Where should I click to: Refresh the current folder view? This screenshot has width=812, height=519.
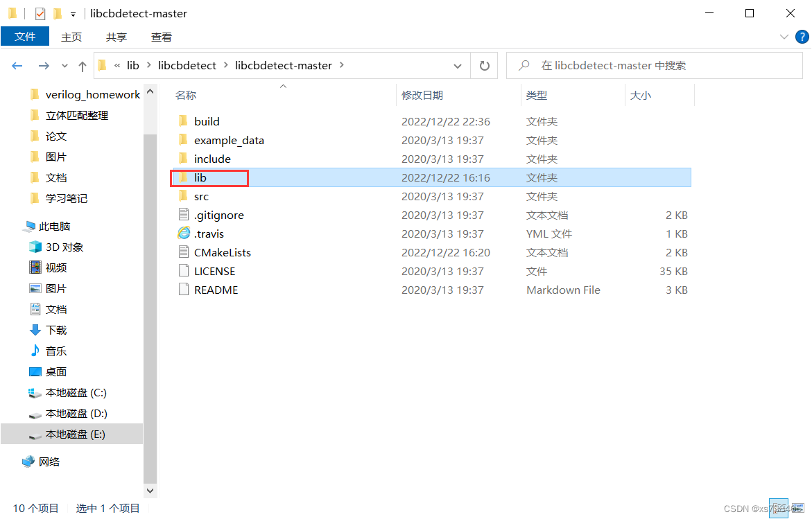(485, 65)
